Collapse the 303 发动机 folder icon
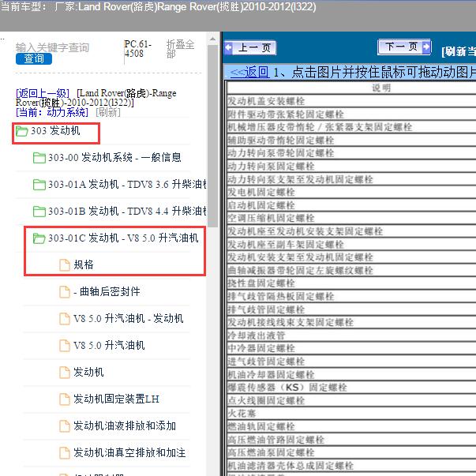Screen dimensions: 476x476 [22, 131]
